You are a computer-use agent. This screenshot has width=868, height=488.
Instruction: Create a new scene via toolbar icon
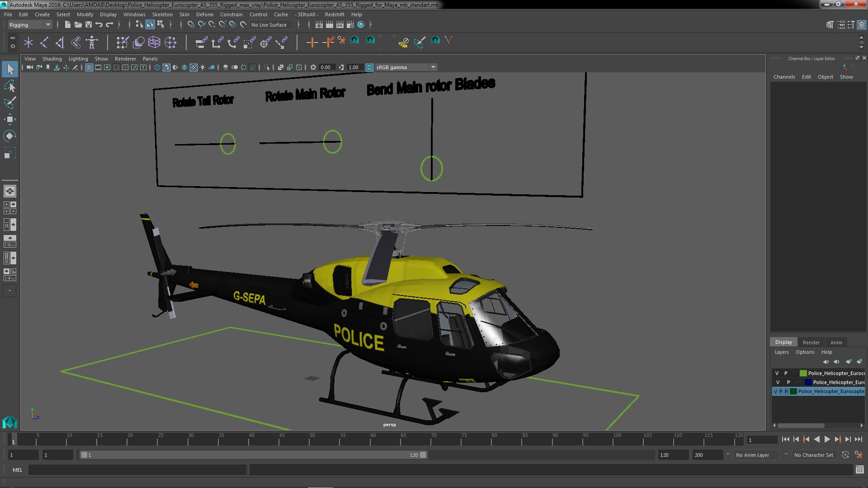(68, 25)
